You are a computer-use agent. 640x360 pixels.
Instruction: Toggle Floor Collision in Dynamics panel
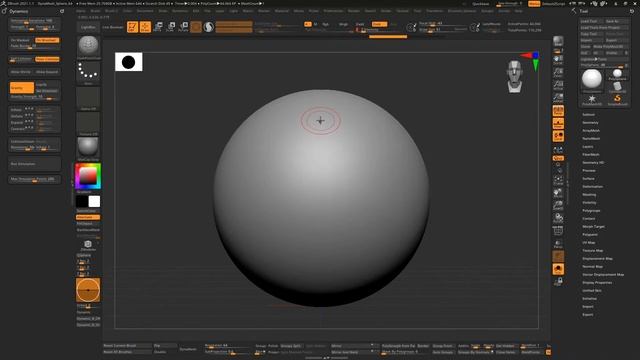pos(47,59)
